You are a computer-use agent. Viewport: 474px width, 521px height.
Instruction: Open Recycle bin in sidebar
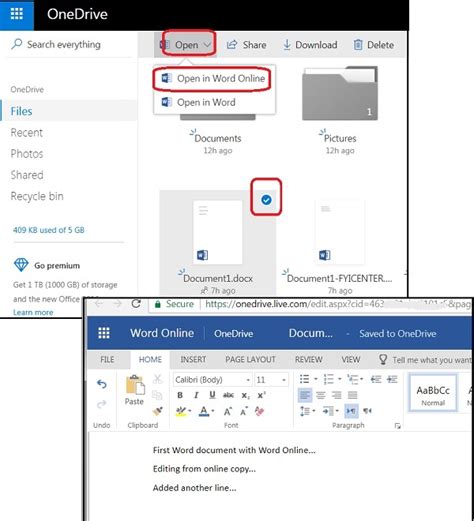tap(37, 196)
